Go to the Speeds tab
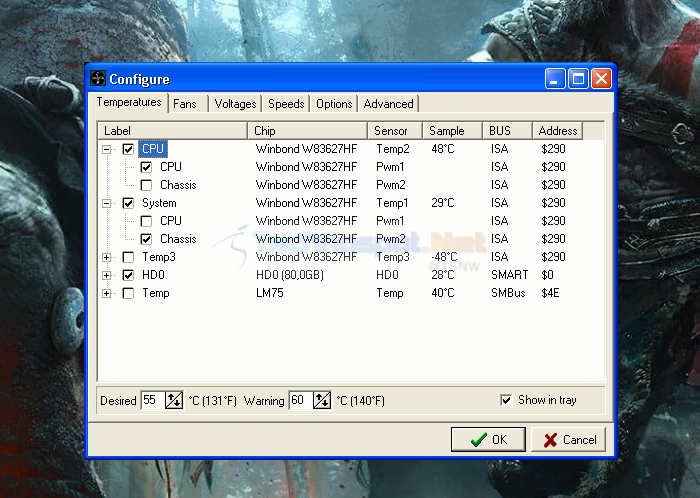Image resolution: width=700 pixels, height=498 pixels. (286, 104)
